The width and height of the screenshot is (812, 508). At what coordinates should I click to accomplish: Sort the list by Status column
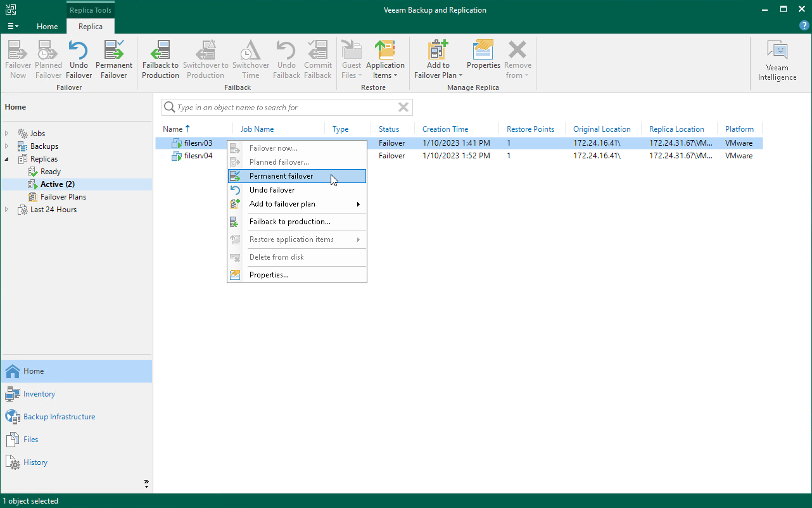pyautogui.click(x=389, y=129)
